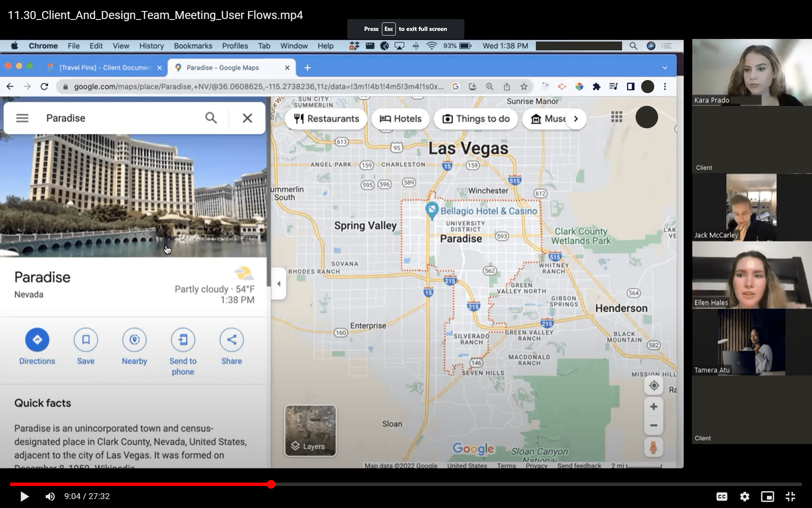Viewport: 812px width, 508px height.
Task: Exit full screen icon in player
Action: point(790,497)
